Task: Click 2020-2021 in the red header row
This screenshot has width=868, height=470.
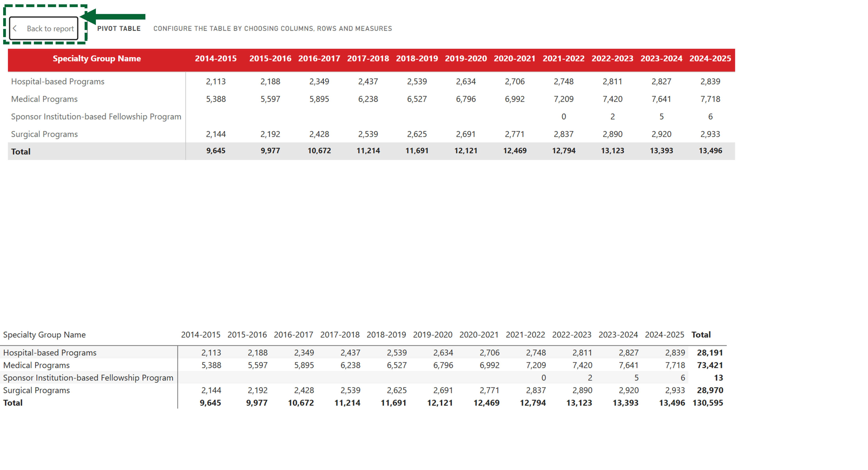Action: (x=514, y=58)
